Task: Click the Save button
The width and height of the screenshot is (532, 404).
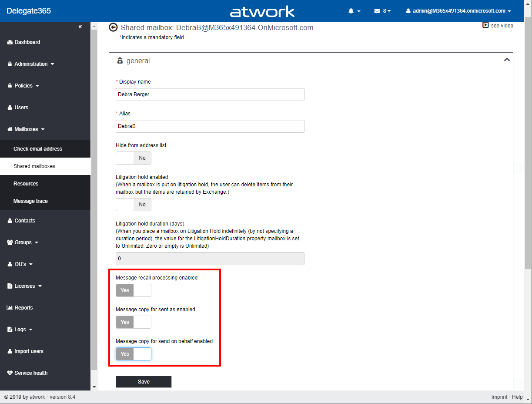Action: click(x=144, y=382)
